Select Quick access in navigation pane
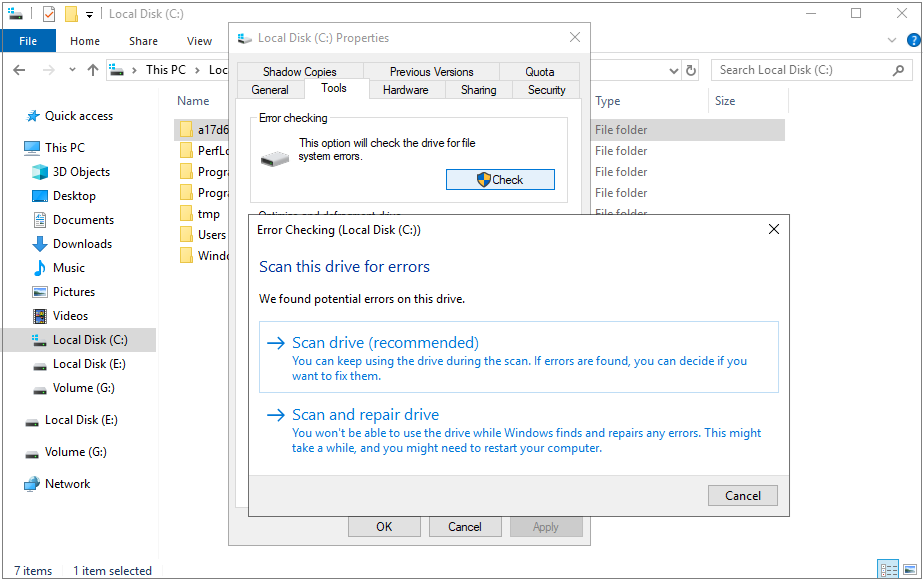 pyautogui.click(x=79, y=116)
